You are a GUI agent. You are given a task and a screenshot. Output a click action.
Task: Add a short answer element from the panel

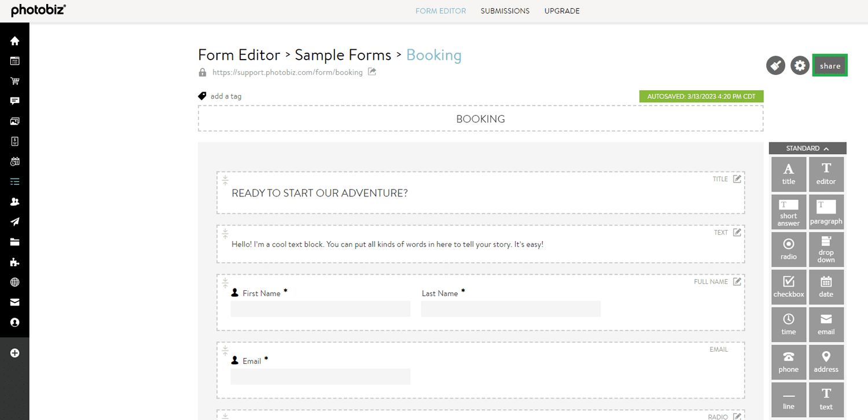click(789, 211)
